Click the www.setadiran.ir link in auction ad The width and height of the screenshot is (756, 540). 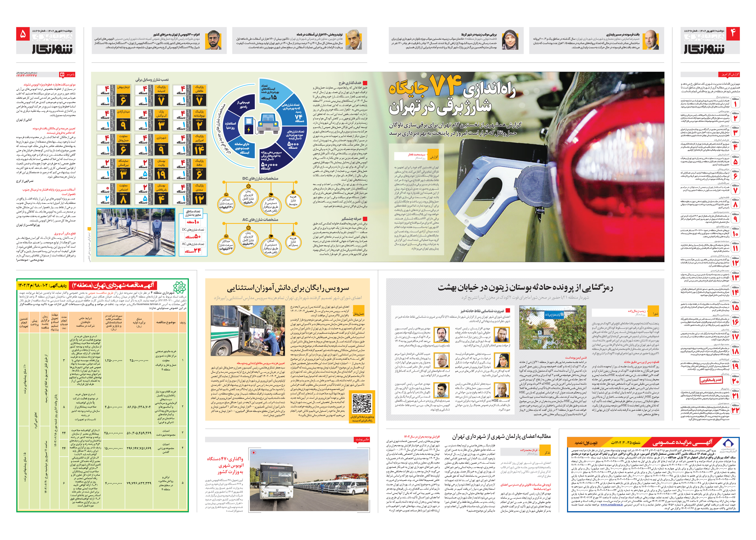click(x=611, y=505)
